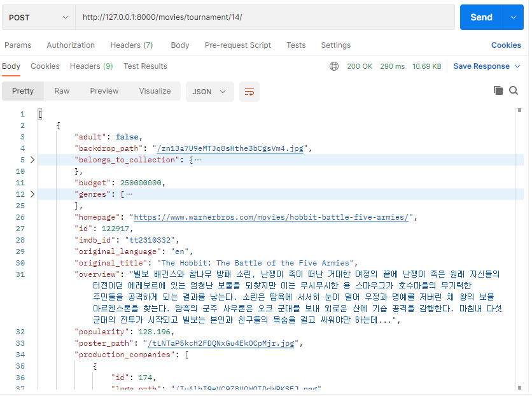Click the response scrollbar up arrow

coord(519,110)
